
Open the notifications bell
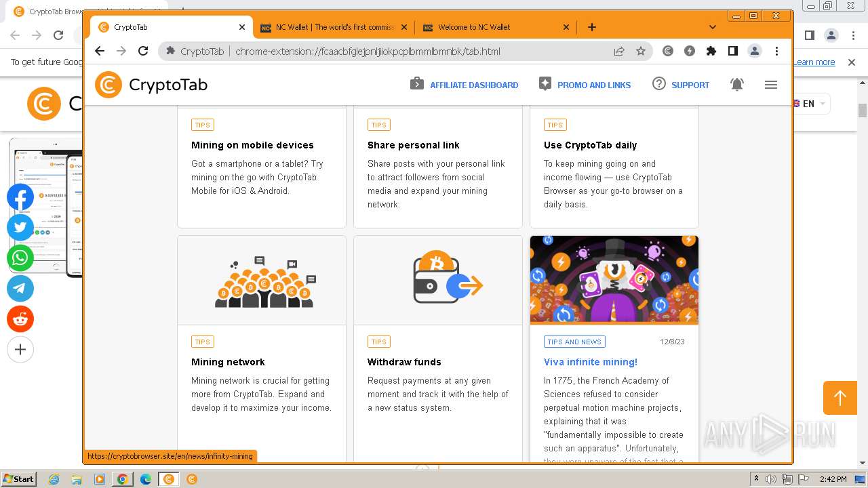point(737,85)
